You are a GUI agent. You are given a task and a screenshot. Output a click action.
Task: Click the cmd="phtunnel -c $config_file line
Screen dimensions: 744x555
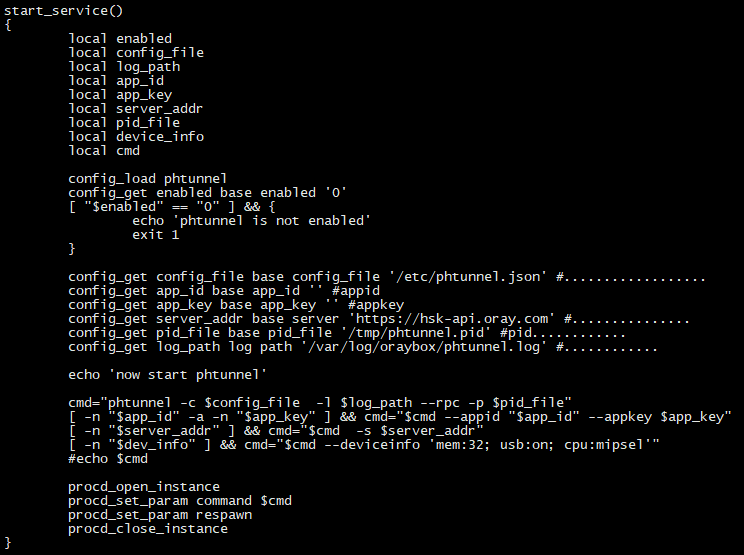[x=320, y=403]
